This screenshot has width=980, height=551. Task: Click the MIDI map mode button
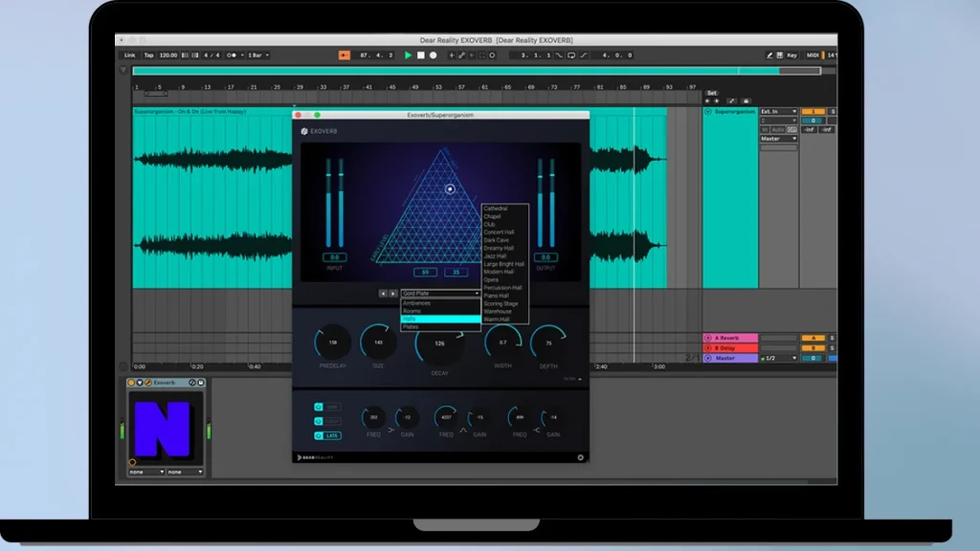point(813,55)
